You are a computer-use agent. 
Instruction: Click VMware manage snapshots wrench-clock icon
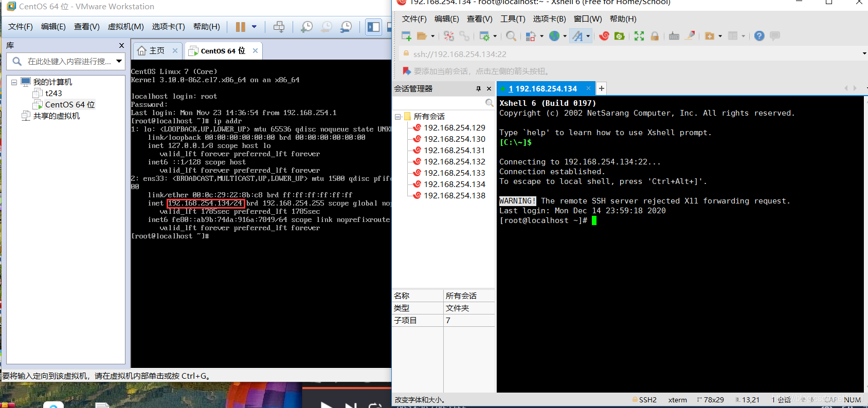click(x=346, y=27)
